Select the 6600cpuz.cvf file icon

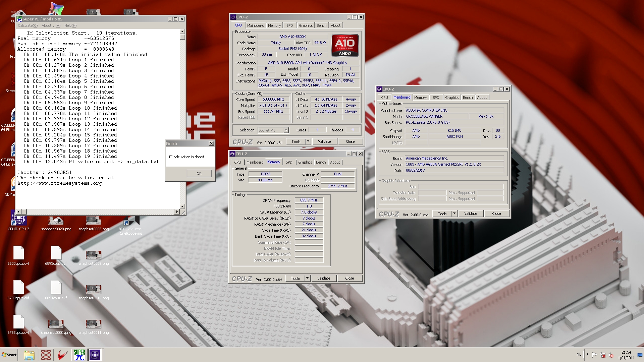(x=18, y=255)
